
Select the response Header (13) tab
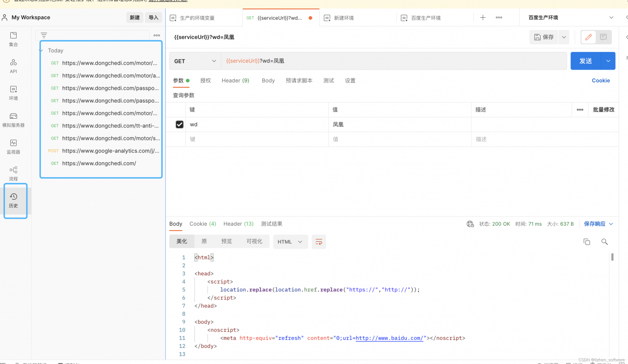[x=238, y=224]
